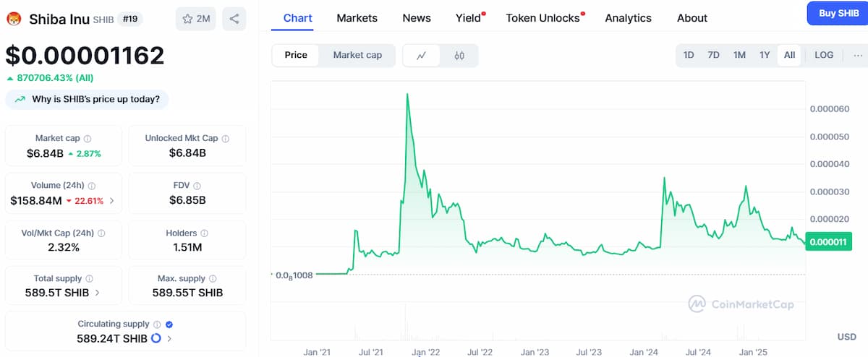
Task: Click the circulating supply verified badge
Action: tap(169, 324)
